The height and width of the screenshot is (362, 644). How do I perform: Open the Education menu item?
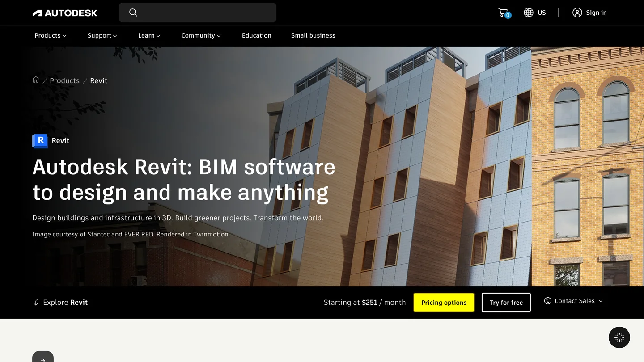coord(257,35)
